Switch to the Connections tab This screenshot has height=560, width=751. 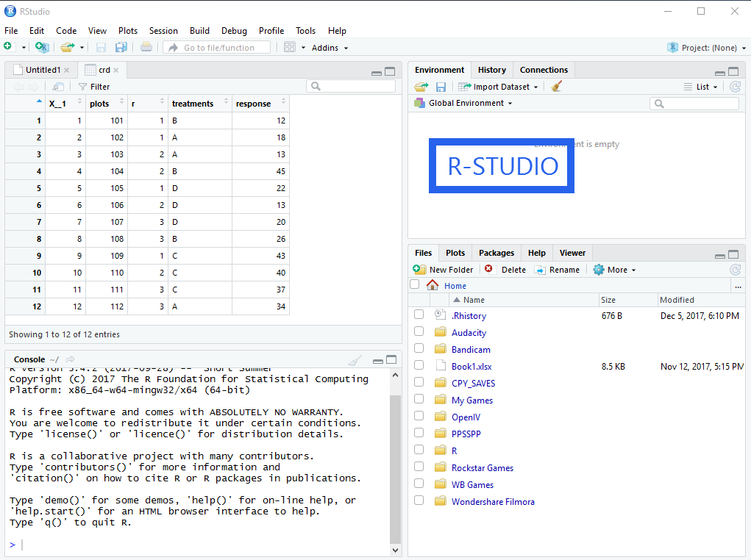(544, 70)
